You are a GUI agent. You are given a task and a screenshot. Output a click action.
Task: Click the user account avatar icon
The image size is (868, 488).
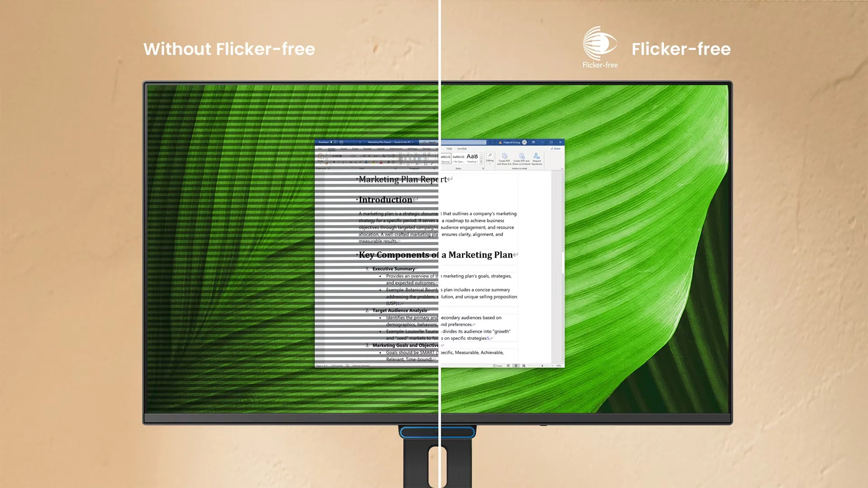(x=524, y=142)
